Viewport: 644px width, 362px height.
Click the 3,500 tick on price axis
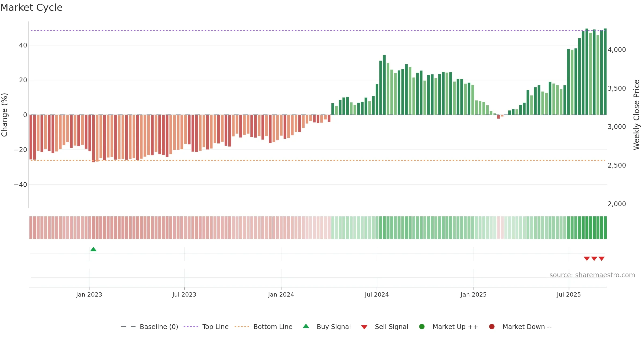617,88
